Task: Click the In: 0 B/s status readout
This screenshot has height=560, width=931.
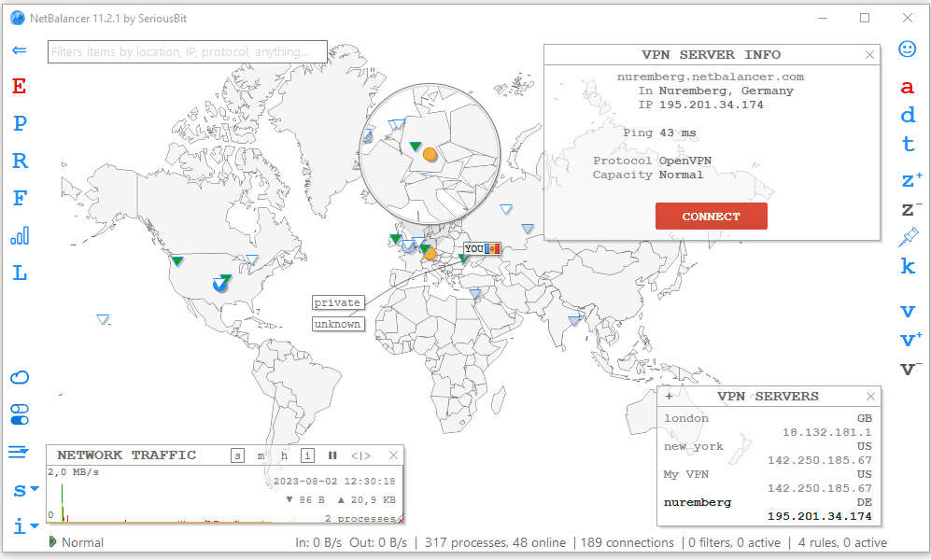Action: pyautogui.click(x=318, y=542)
